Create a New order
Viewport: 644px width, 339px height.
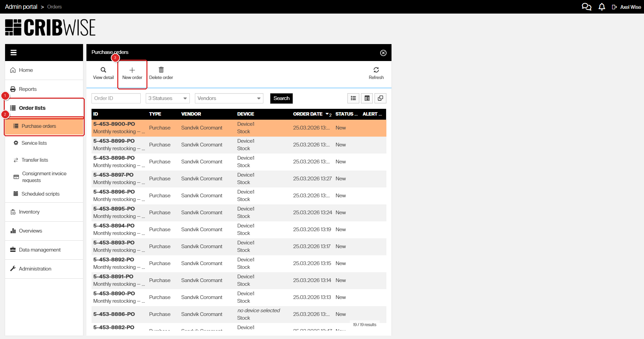[132, 73]
